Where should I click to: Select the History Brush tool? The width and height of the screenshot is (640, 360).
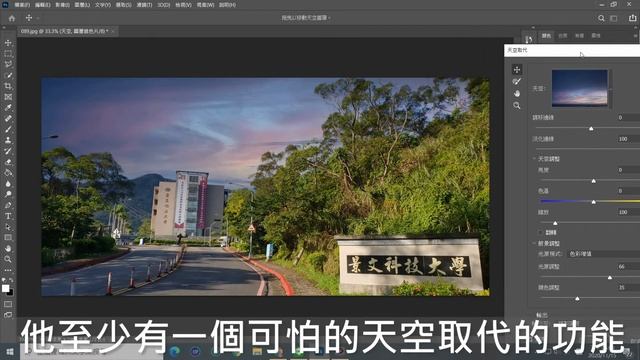click(8, 151)
